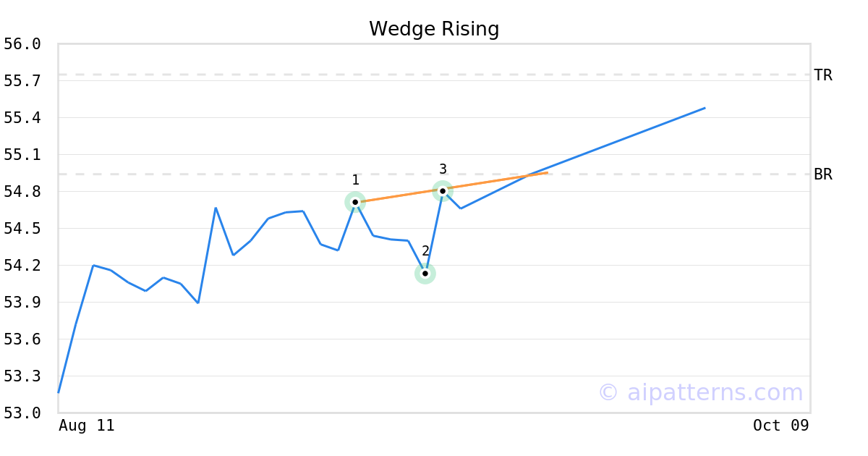This screenshot has width=868, height=456.
Task: Click the 55.4 axis value
Action: pos(22,118)
